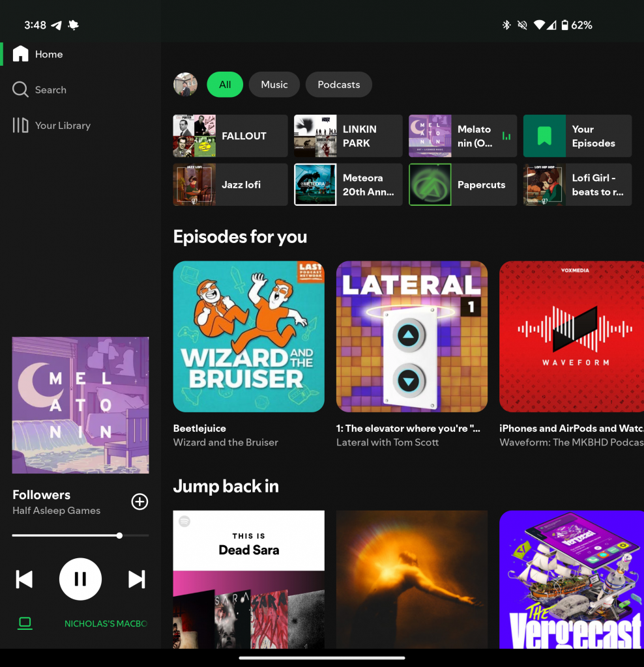Viewport: 644px width, 667px height.
Task: Click the Bluetooth status bar icon
Action: point(506,25)
